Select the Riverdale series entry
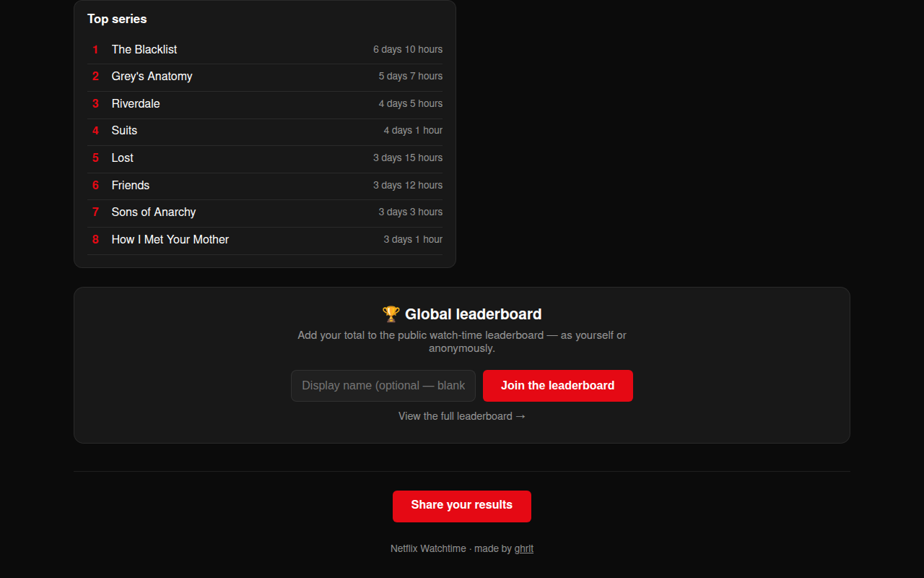Screen dimensions: 924x578 265,104
